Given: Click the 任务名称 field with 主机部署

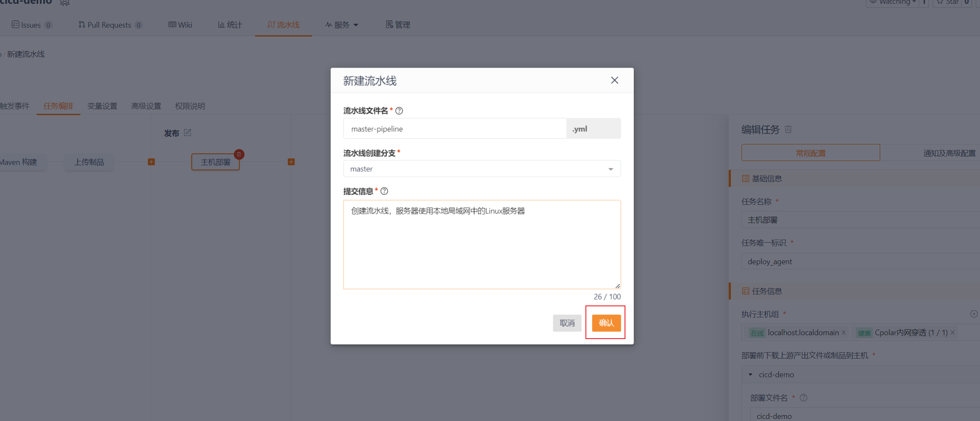Looking at the screenshot, I should (861, 220).
